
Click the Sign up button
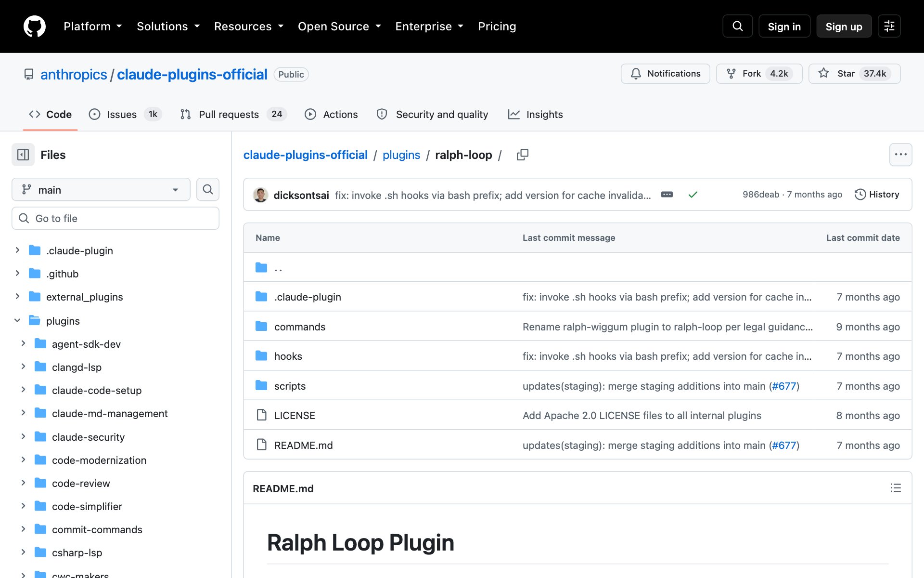[844, 26]
